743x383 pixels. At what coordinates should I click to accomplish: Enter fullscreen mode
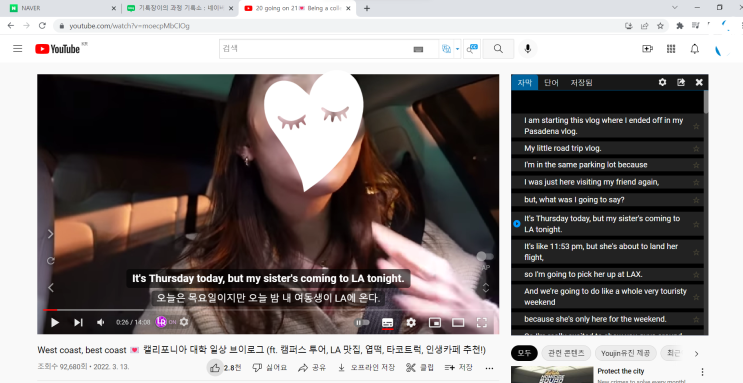pos(481,322)
